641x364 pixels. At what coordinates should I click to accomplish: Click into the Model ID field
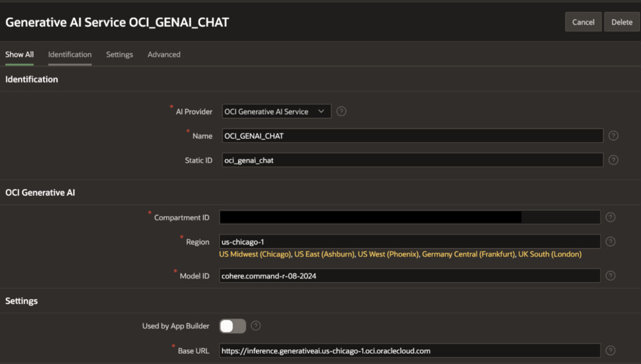[410, 276]
